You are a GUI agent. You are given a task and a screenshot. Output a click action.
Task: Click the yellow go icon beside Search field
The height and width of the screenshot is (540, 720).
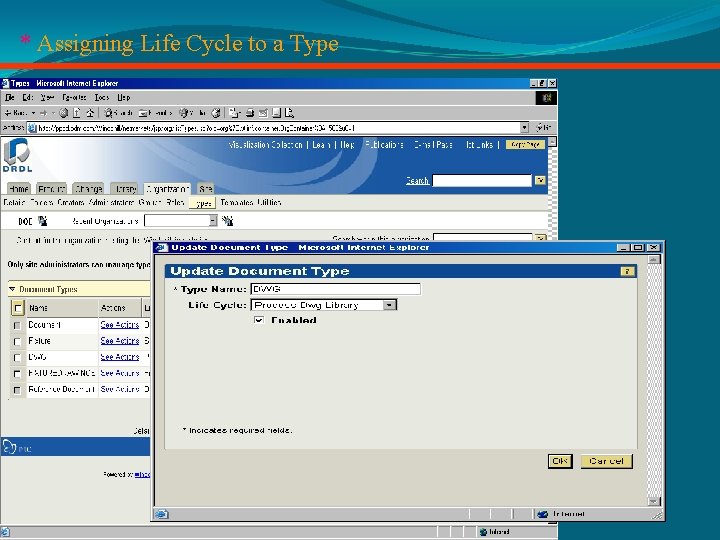point(540,180)
